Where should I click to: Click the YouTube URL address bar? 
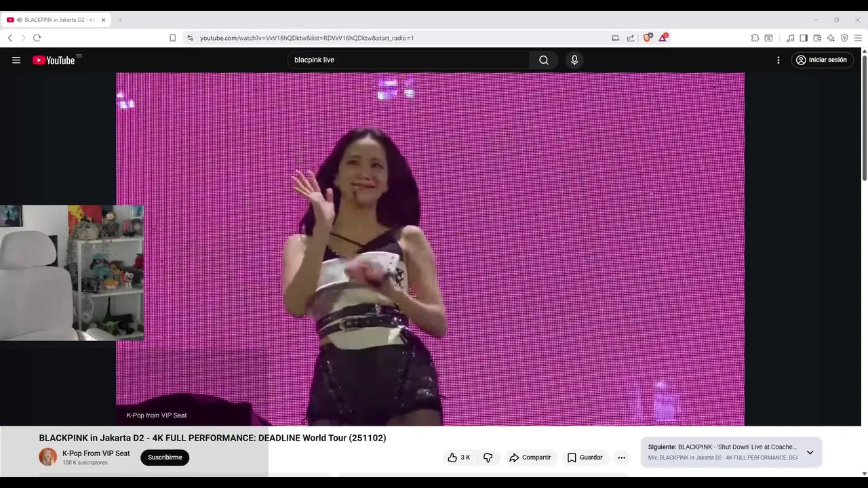click(400, 38)
